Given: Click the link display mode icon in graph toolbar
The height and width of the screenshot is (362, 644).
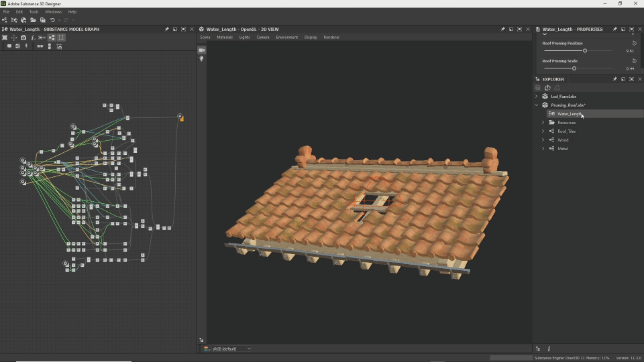Looking at the screenshot, I should (x=42, y=38).
